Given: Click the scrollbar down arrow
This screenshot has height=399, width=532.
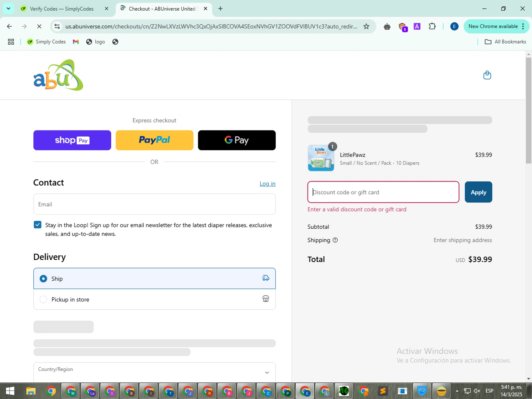Looking at the screenshot, I should pos(528,379).
